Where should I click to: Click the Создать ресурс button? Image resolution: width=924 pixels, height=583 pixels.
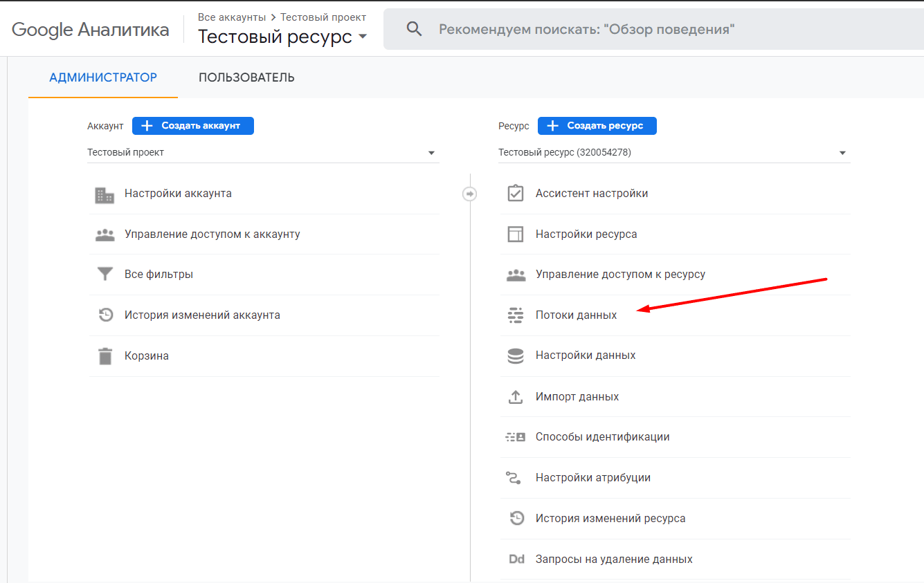pos(597,126)
